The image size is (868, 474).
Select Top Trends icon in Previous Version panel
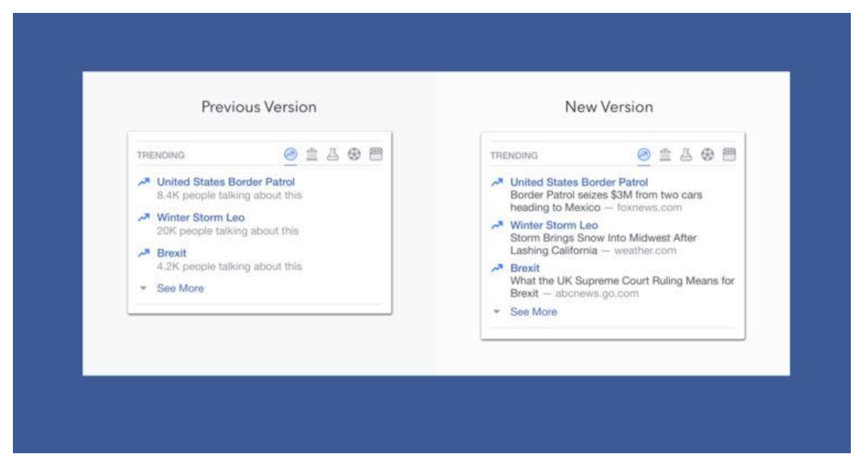pyautogui.click(x=291, y=154)
